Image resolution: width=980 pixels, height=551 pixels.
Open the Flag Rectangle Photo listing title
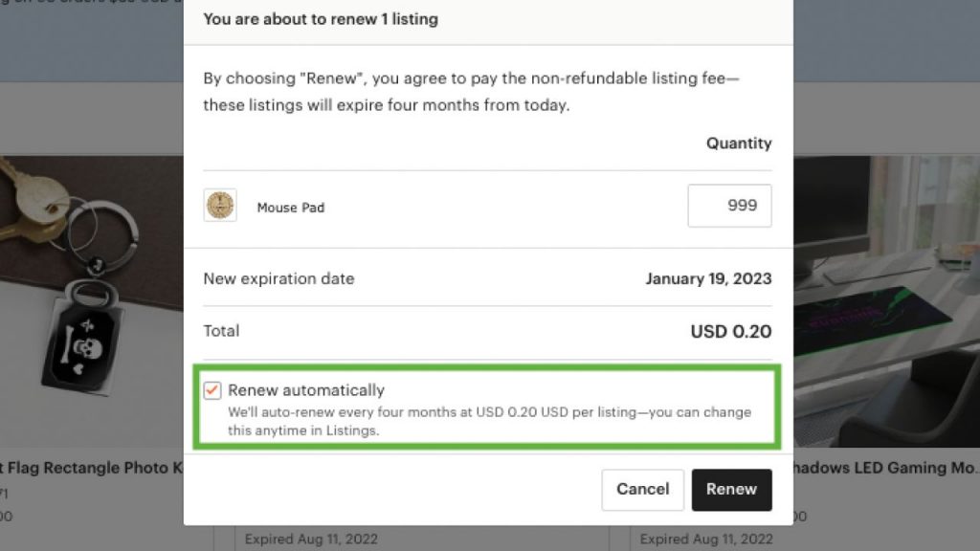[x=91, y=468]
